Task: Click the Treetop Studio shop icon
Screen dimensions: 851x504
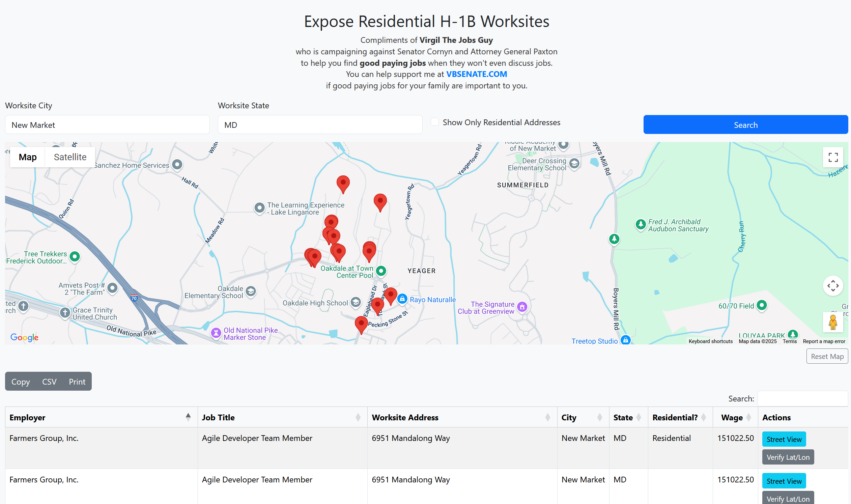Action: click(625, 340)
